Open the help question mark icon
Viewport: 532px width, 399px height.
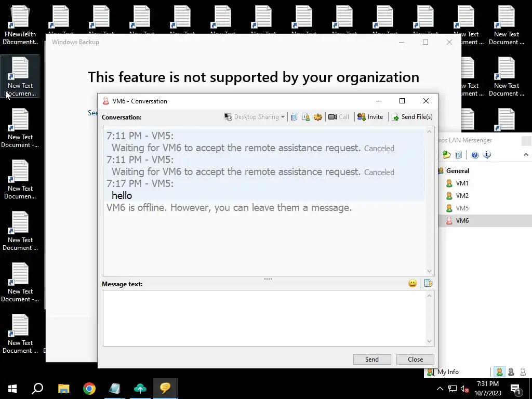(475, 155)
